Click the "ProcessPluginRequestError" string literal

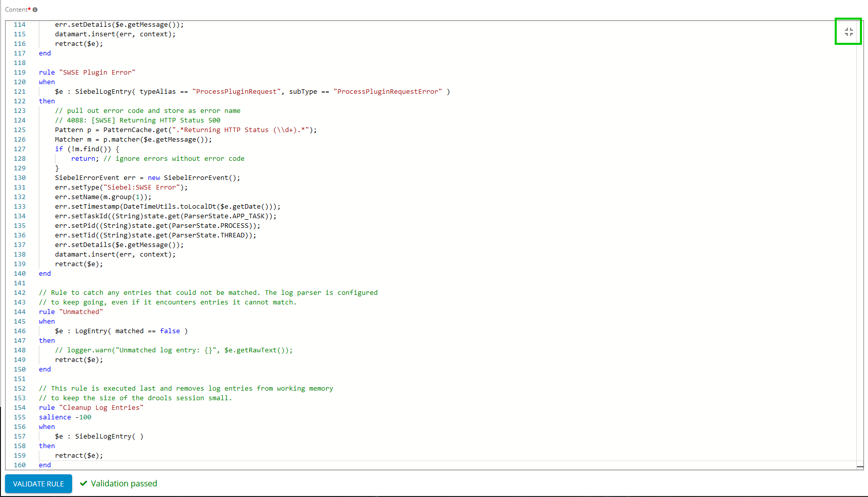pos(387,92)
